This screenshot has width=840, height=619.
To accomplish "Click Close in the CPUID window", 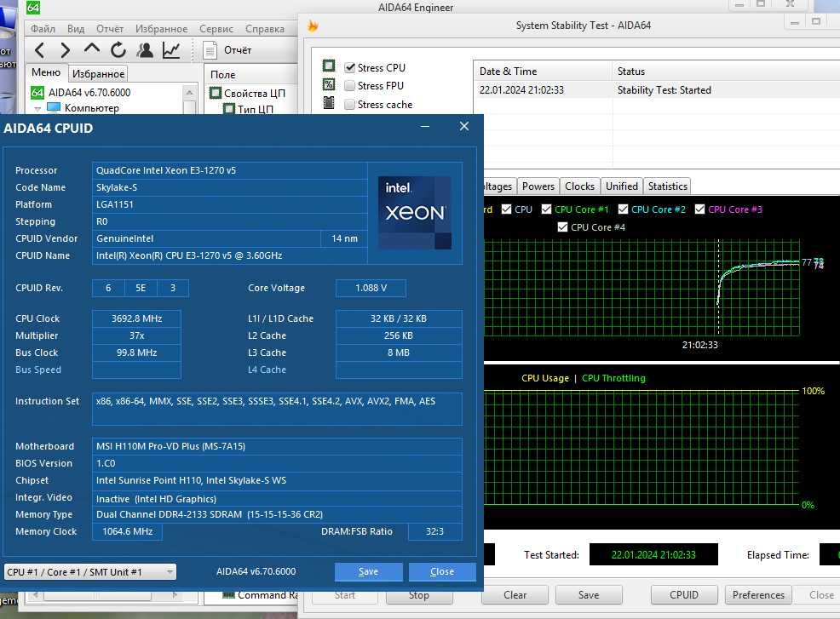I will point(442,572).
